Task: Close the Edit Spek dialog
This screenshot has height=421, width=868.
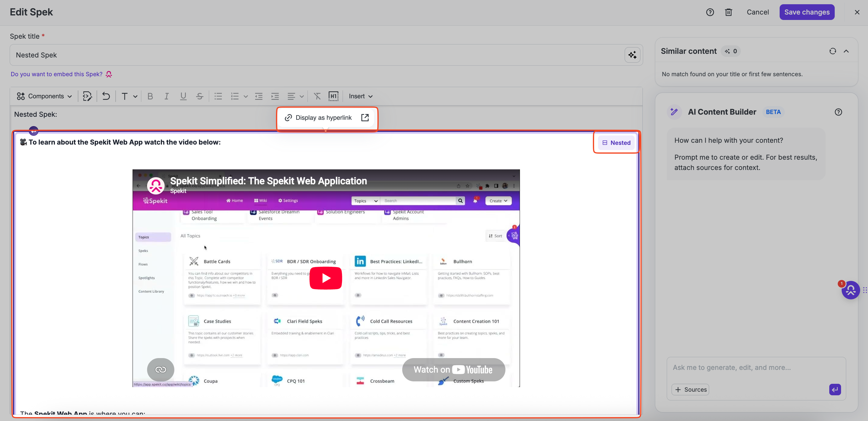Action: click(x=857, y=12)
